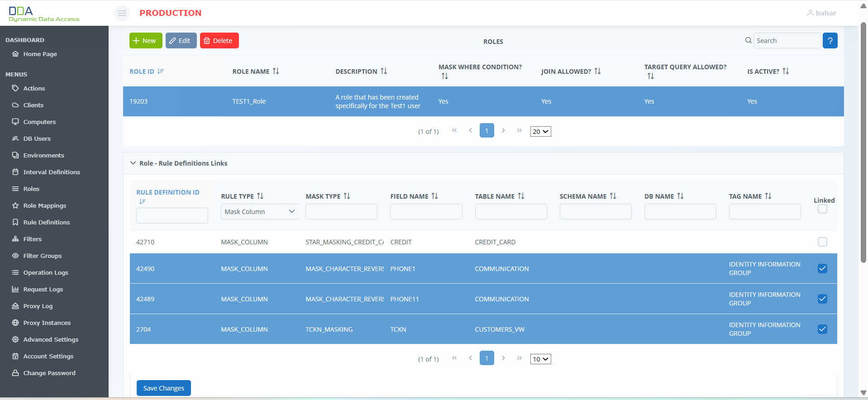This screenshot has width=868, height=400.
Task: Go to last page in Roles paginator
Action: [x=520, y=130]
